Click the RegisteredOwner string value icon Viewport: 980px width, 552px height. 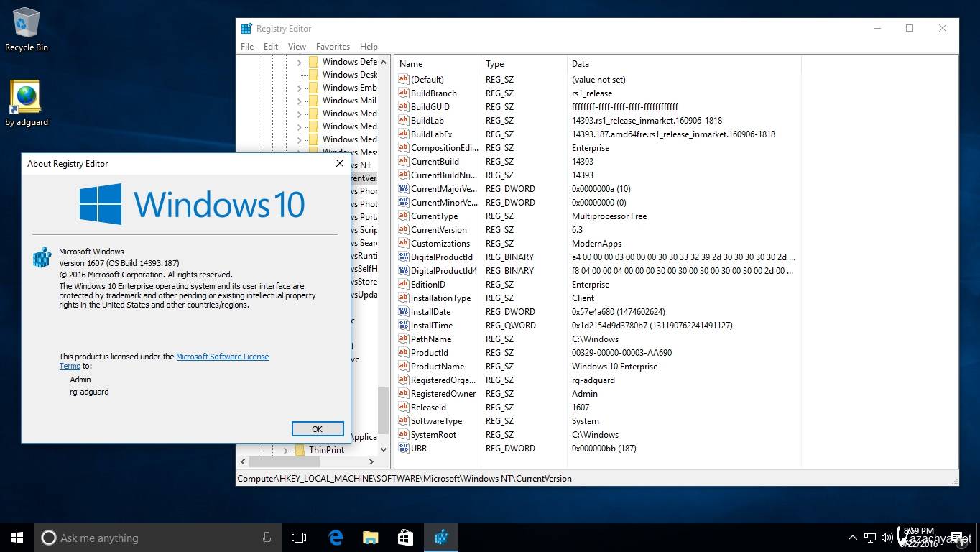[x=404, y=394]
